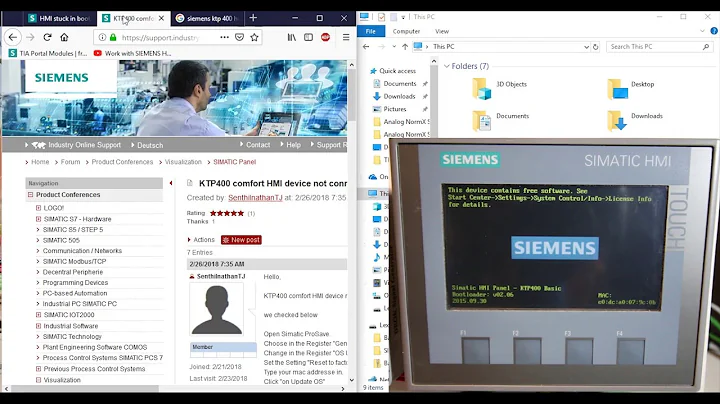Reload the page in Firefox
720x404 pixels.
pos(47,37)
